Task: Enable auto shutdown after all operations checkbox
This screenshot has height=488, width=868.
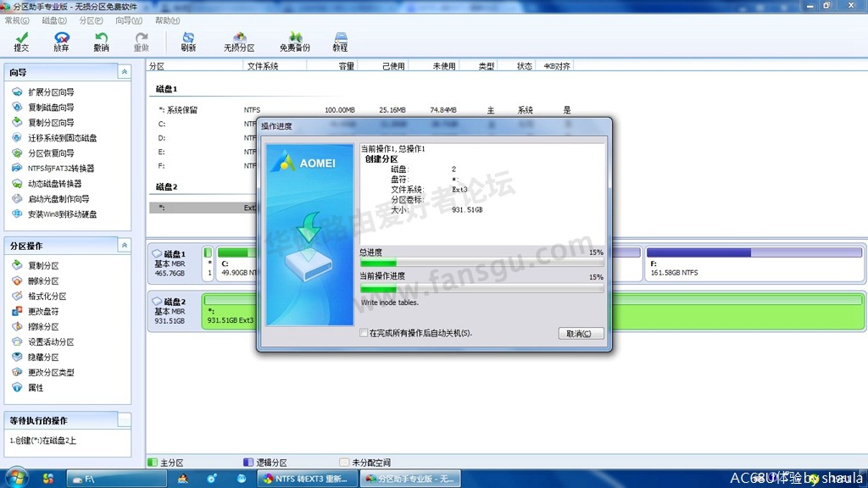Action: click(x=364, y=333)
